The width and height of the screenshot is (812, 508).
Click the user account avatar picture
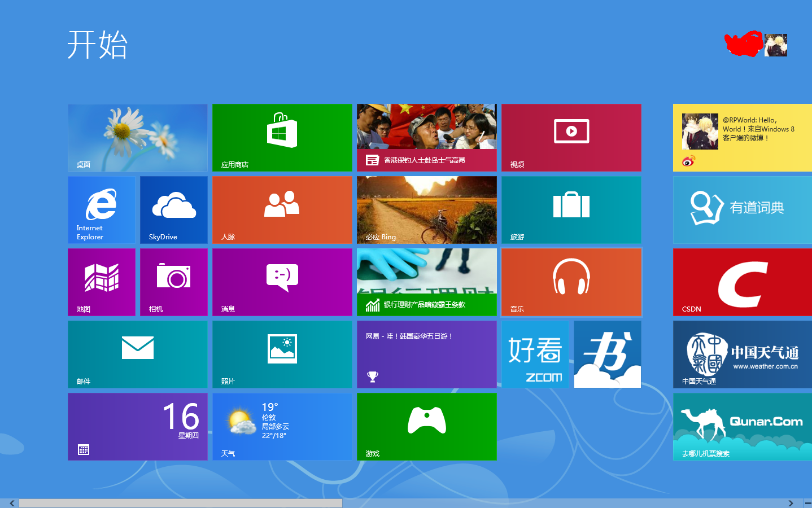point(776,45)
